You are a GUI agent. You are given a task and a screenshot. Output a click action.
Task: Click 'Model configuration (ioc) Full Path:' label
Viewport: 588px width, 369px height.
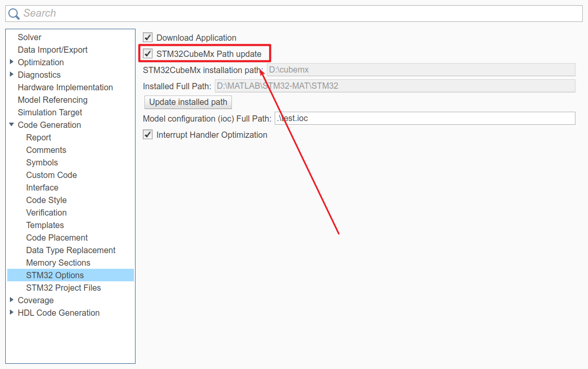[207, 118]
